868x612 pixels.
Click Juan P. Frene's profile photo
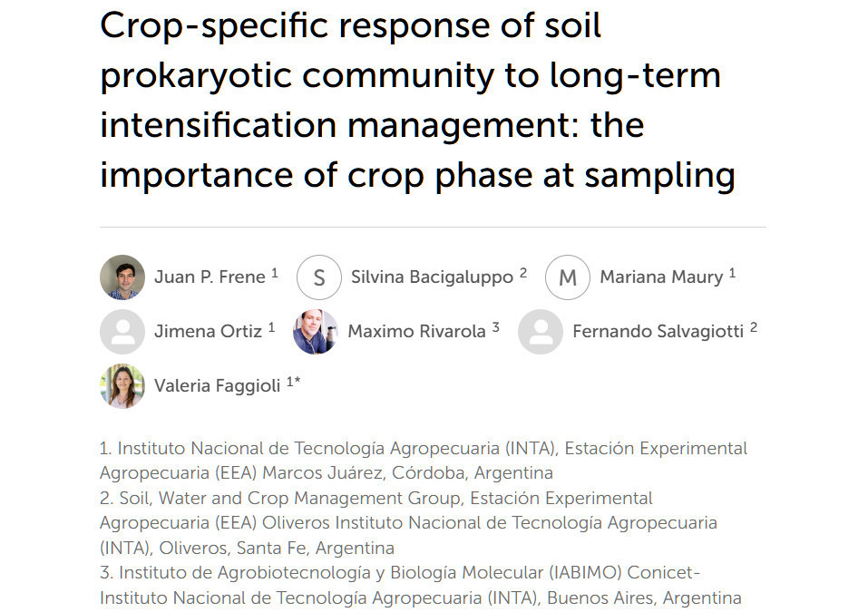pyautogui.click(x=122, y=277)
